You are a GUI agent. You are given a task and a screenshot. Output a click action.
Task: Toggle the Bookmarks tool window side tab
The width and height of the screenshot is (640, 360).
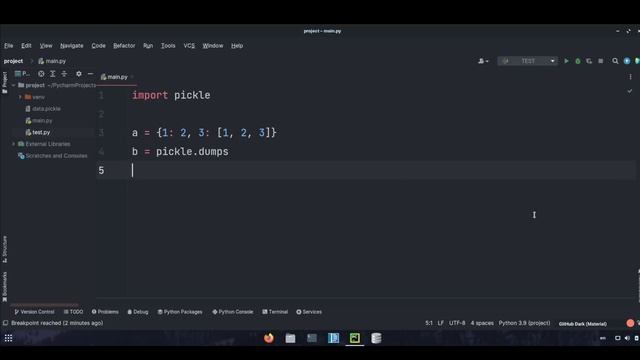tap(4, 287)
